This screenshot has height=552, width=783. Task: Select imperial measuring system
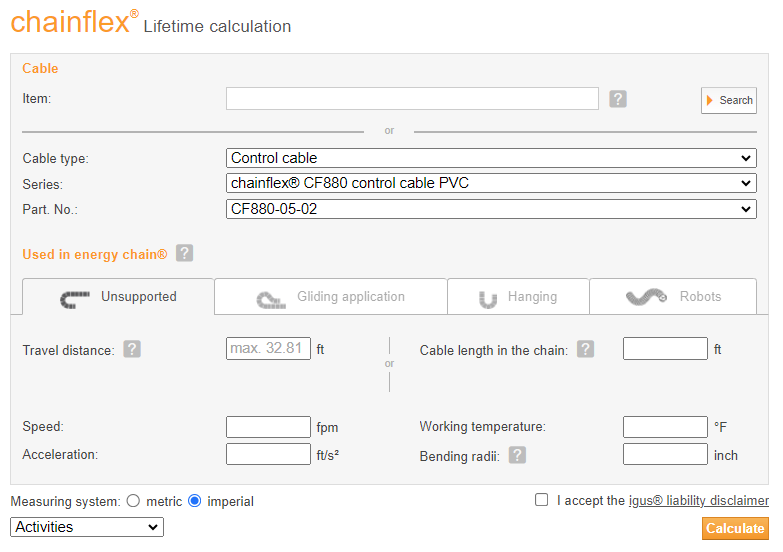point(195,501)
